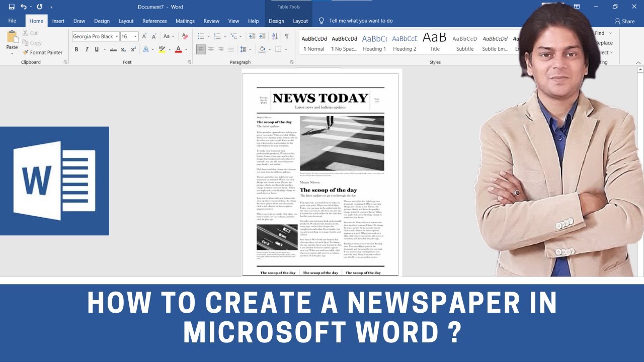644x362 pixels.
Task: Open the bullet library dropdown arrow
Action: pyautogui.click(x=208, y=36)
